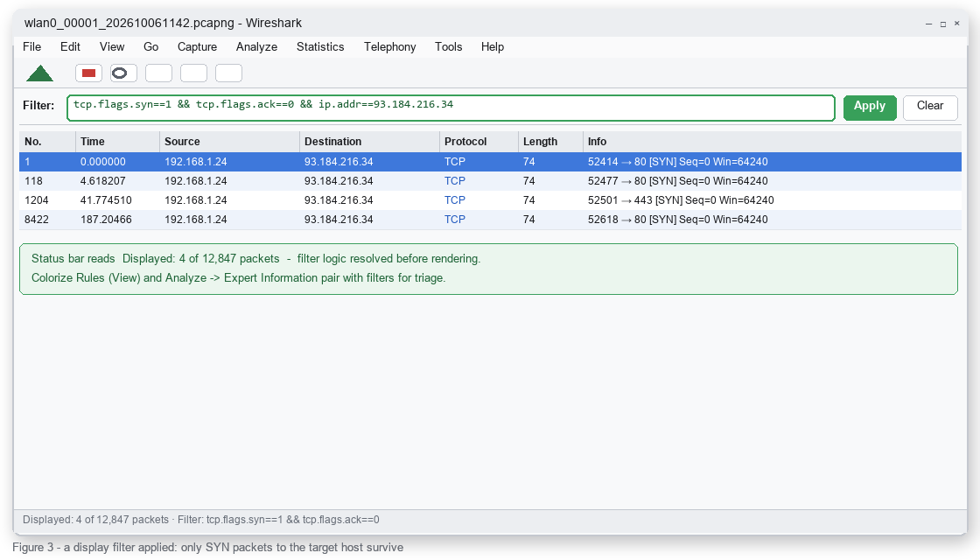Click the info text '52501 → 443 [SYN]'

pos(635,200)
